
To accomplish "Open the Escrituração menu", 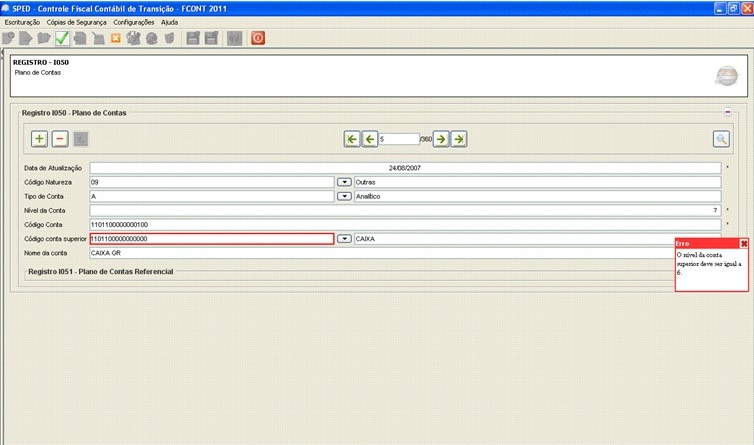I will coord(22,21).
